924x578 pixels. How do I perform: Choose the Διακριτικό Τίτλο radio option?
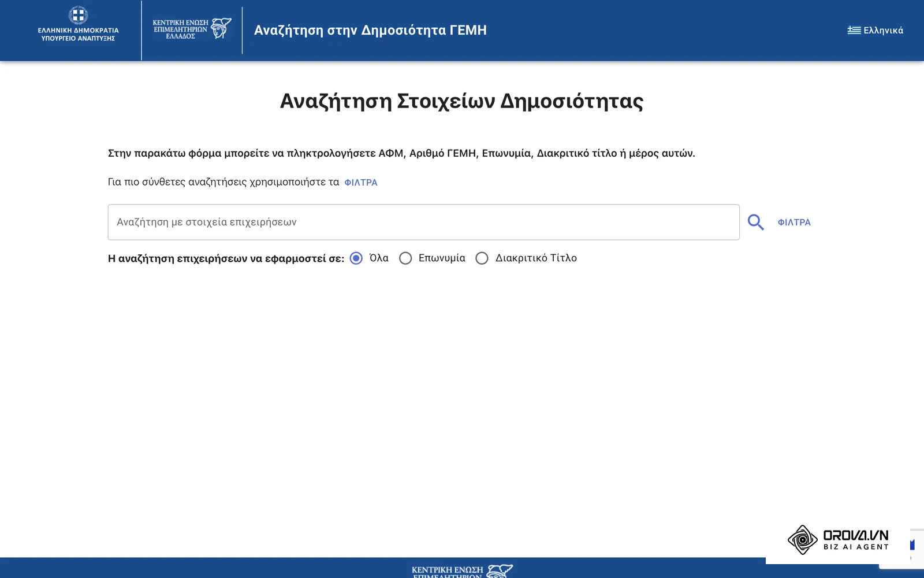pyautogui.click(x=482, y=258)
